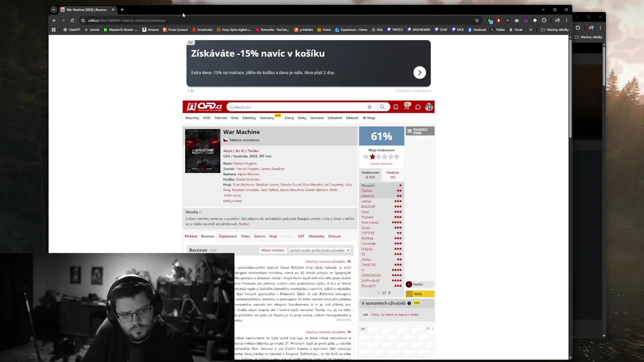Click the ČSFD.cz logo

click(204, 107)
